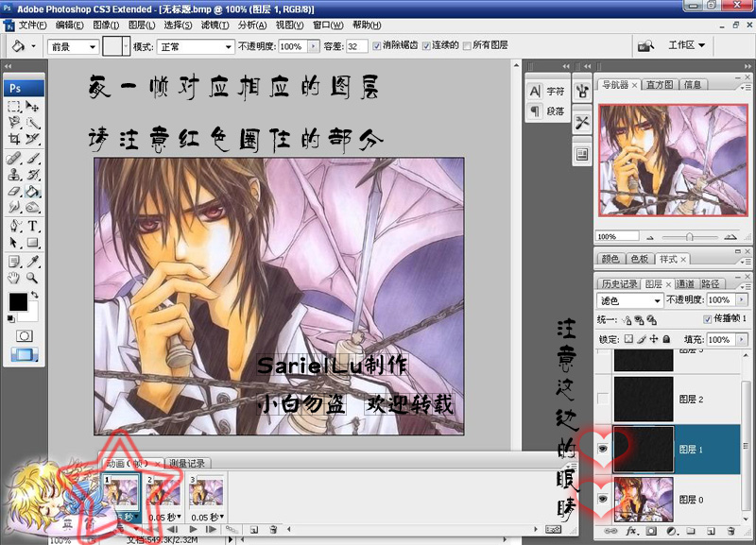Image resolution: width=756 pixels, height=545 pixels.
Task: Select animation frame 3 thumbnail
Action: tap(206, 492)
